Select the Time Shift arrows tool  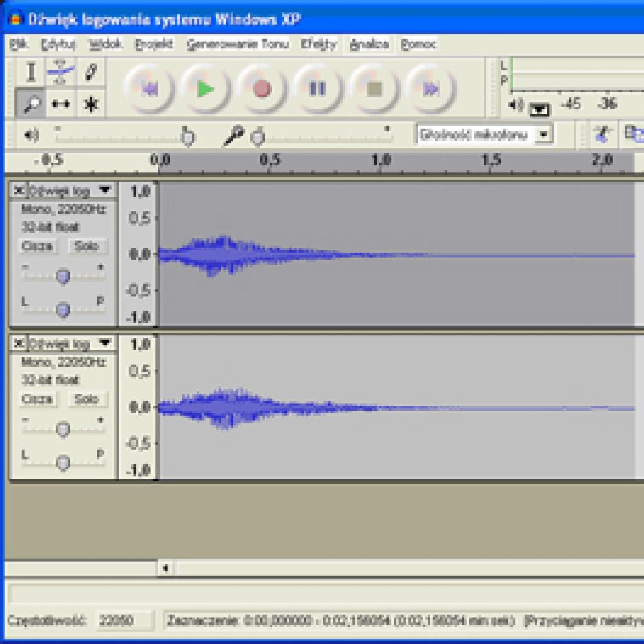60,104
